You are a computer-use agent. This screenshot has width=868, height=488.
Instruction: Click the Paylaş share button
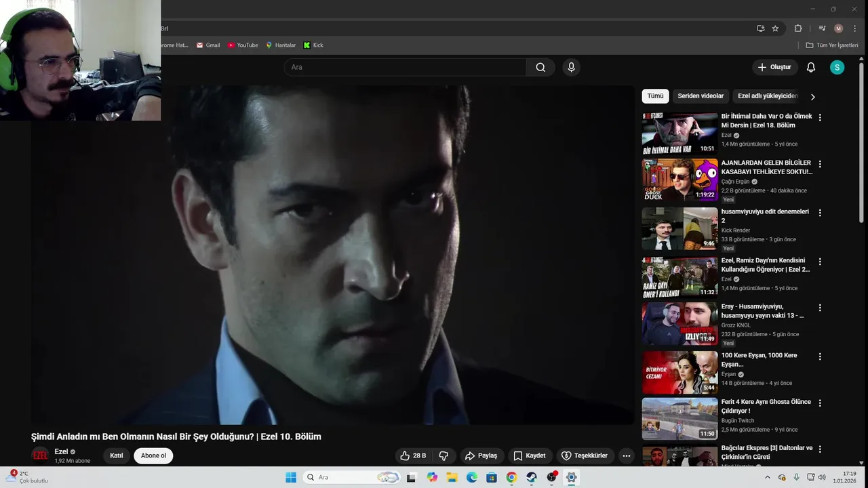click(481, 455)
